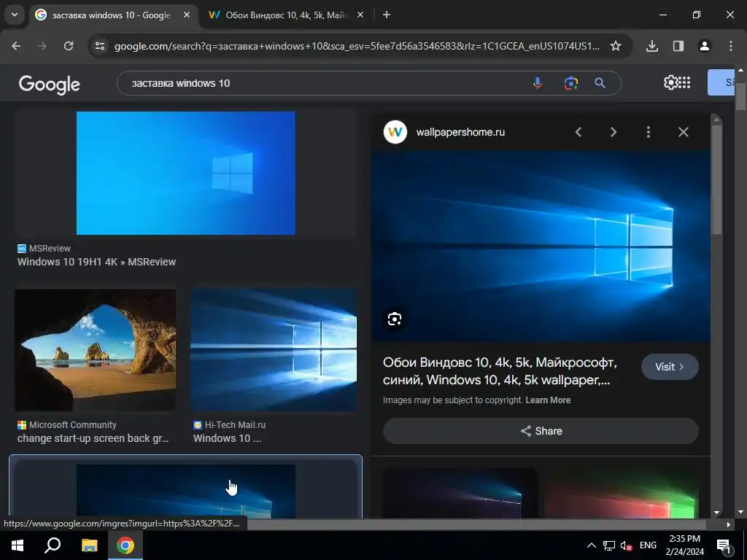This screenshot has height=560, width=747.
Task: Open network status tray icon
Action: (609, 545)
